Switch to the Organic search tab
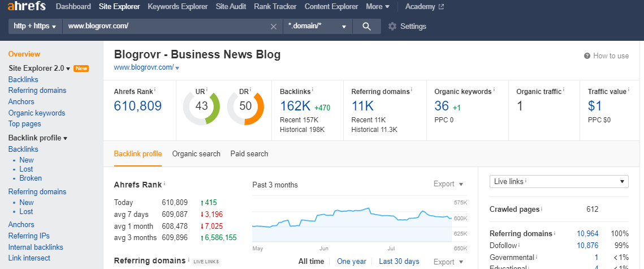Screen dimensions: 644x269 coord(196,153)
